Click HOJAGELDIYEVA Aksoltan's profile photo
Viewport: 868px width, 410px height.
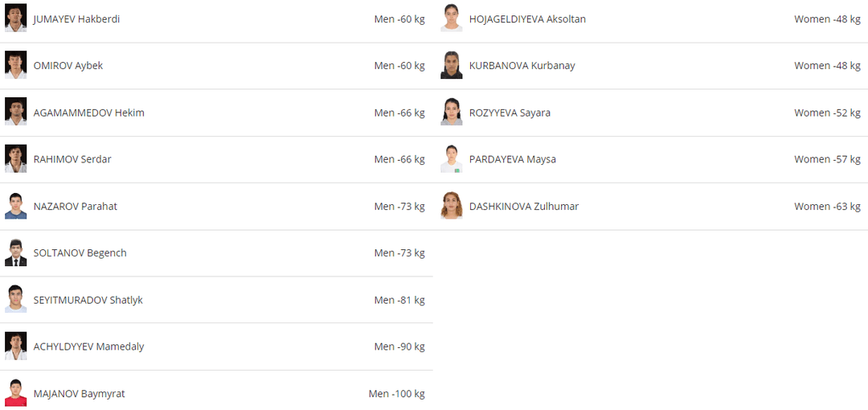452,18
